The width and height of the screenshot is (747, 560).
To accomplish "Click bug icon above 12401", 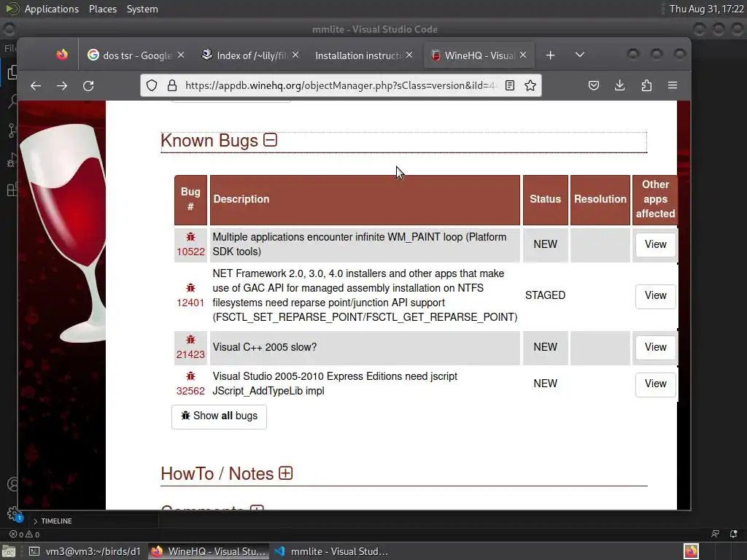I will [x=190, y=287].
